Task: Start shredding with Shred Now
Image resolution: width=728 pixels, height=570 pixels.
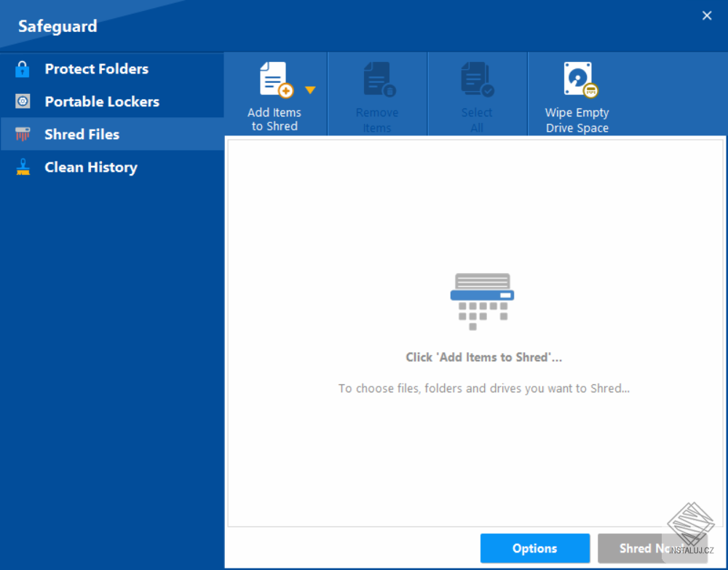Action: pyautogui.click(x=653, y=548)
